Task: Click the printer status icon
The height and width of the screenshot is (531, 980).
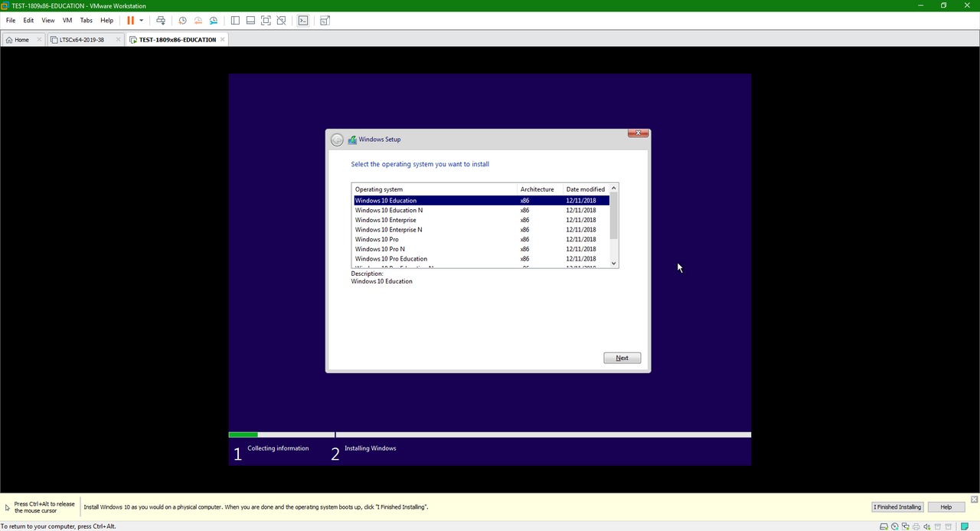Action: pyautogui.click(x=916, y=527)
